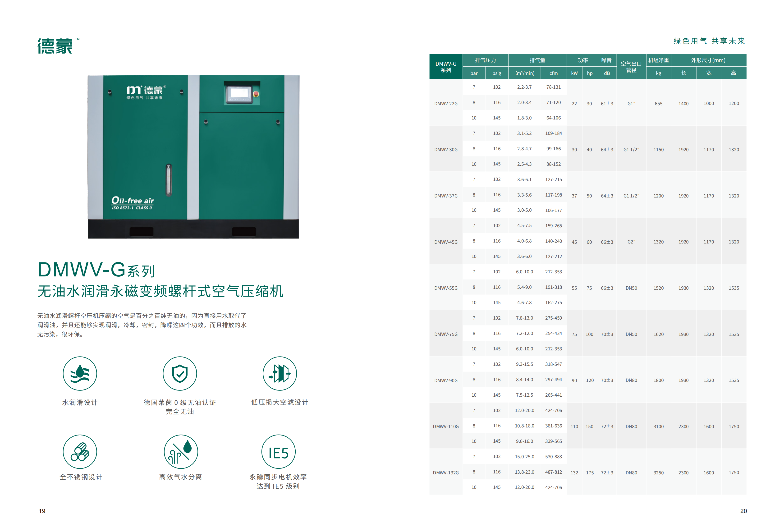Click the water lubrication design icon

click(80, 373)
